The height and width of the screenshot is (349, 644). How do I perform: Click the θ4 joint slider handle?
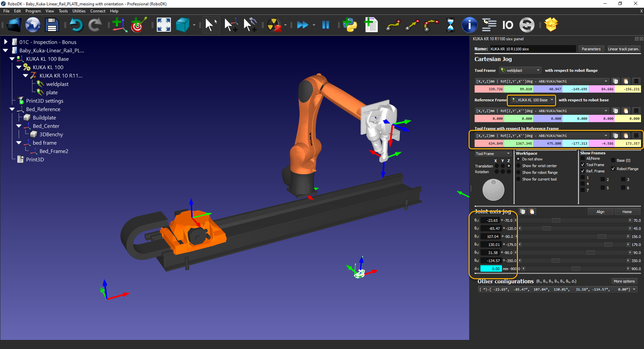click(x=608, y=245)
